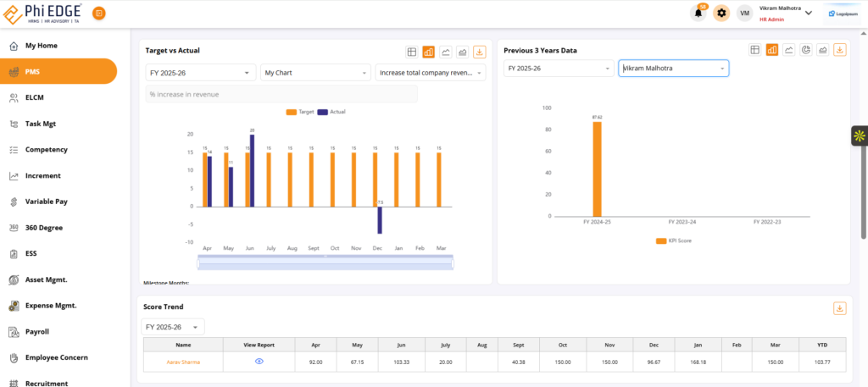The height and width of the screenshot is (387, 868).
Task: Expand Vikram Malhotra profile menu
Action: [808, 13]
